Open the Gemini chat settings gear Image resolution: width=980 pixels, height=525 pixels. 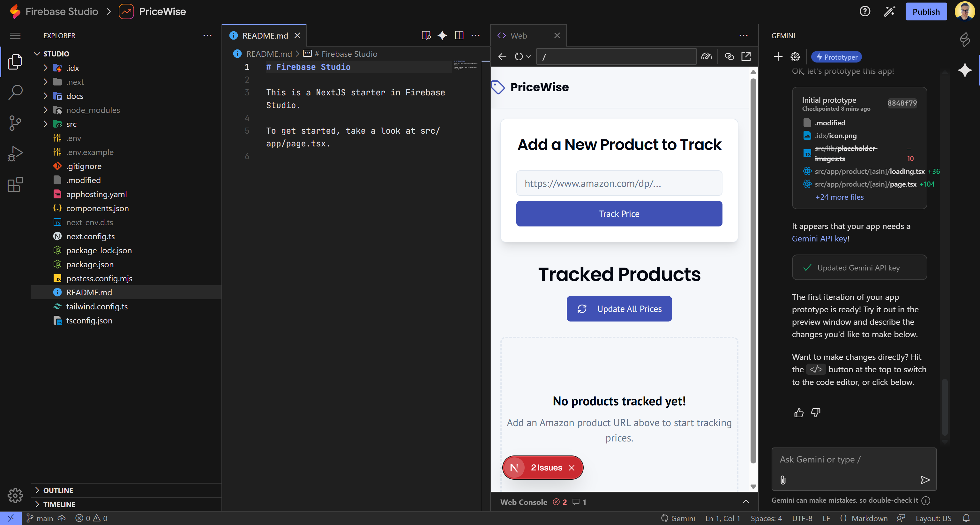795,57
